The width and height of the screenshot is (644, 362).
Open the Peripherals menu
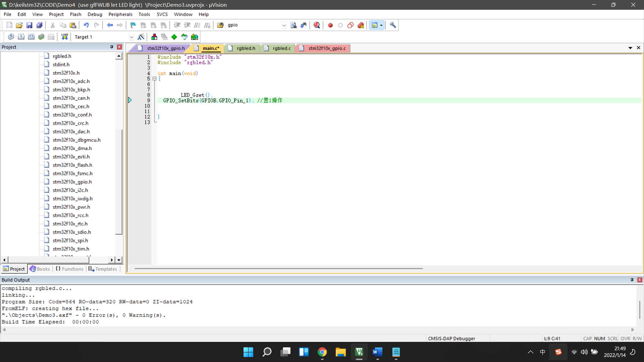click(120, 14)
